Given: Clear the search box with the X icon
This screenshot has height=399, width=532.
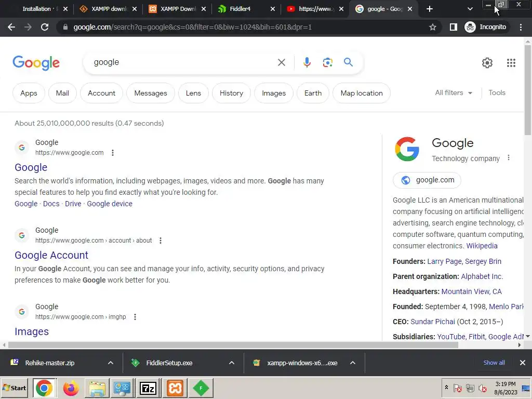Looking at the screenshot, I should pyautogui.click(x=281, y=62).
